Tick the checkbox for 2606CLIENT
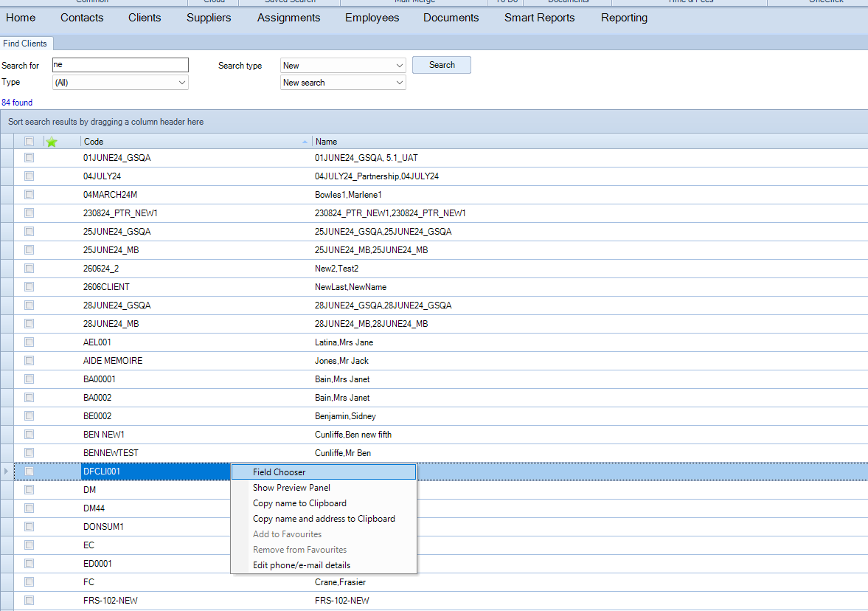This screenshot has width=868, height=611. click(29, 287)
